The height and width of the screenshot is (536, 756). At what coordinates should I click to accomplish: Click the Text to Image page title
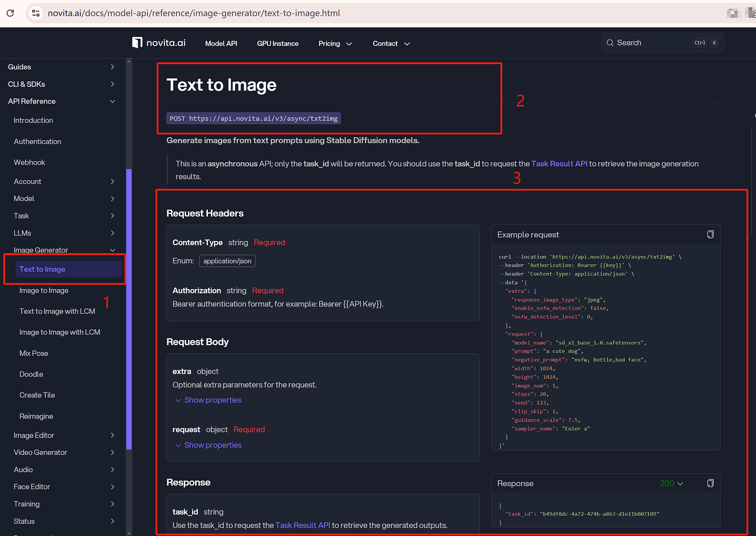pyautogui.click(x=222, y=85)
